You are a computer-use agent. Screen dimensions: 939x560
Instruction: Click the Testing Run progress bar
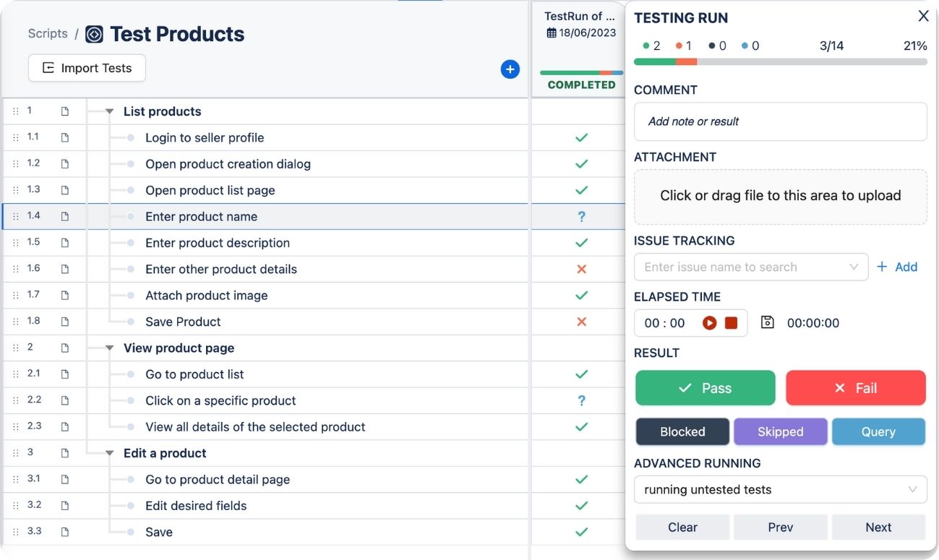point(780,61)
